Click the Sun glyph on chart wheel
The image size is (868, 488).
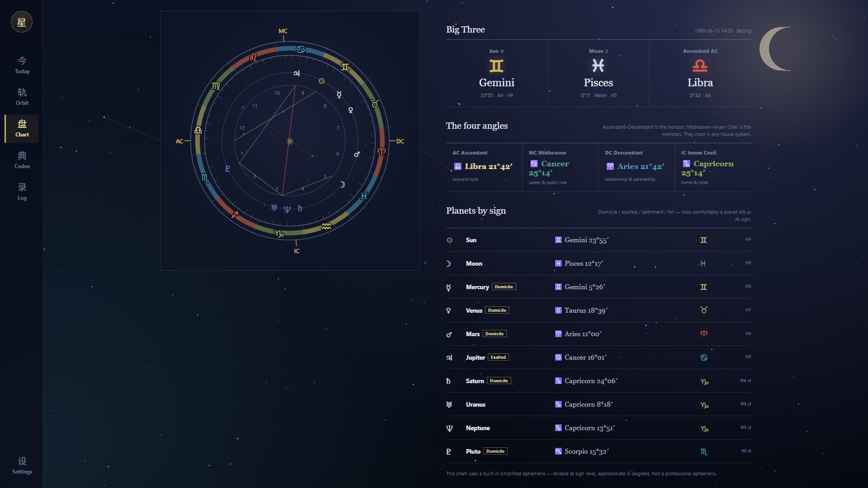[x=321, y=81]
